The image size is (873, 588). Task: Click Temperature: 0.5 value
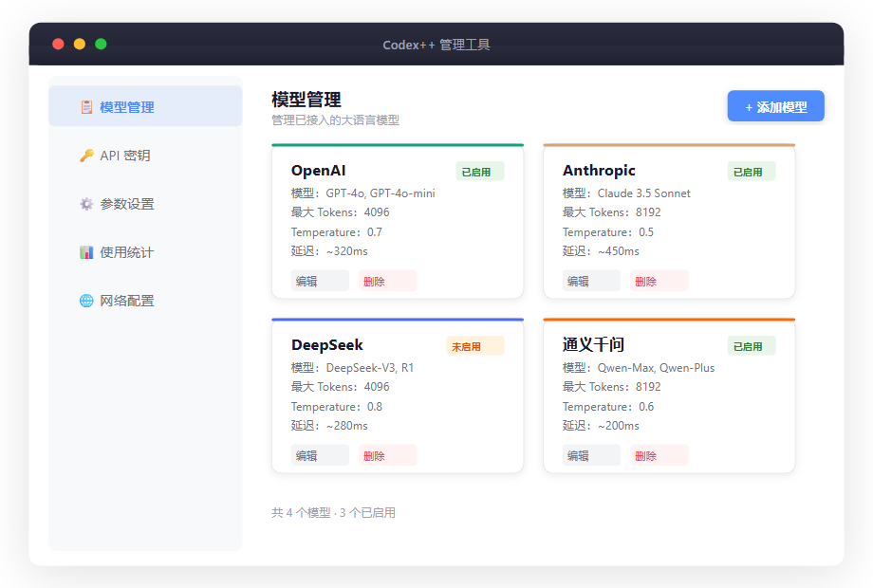tap(608, 232)
